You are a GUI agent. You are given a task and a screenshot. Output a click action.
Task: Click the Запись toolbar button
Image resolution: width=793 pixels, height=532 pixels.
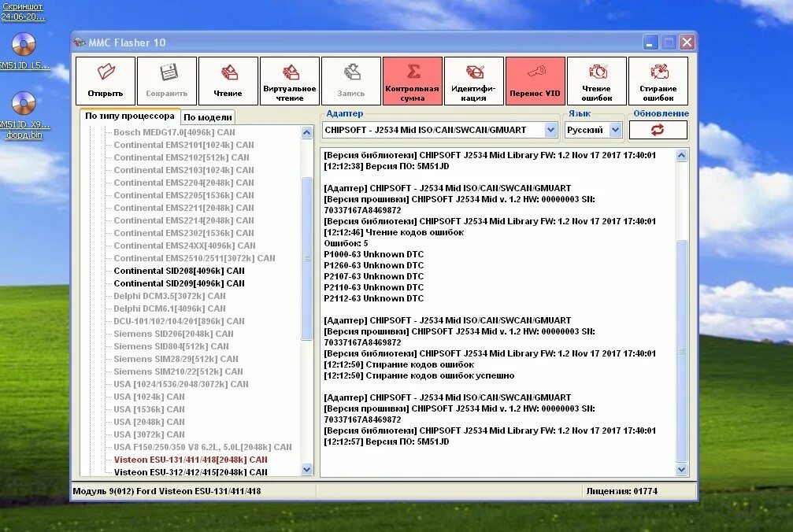(351, 81)
